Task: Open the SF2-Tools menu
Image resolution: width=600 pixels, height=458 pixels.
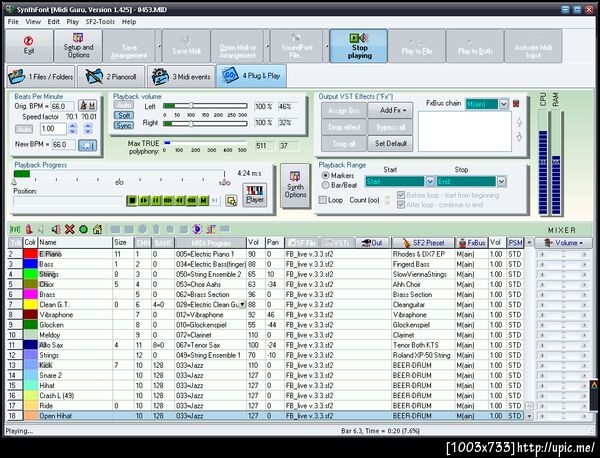Action: pos(100,22)
